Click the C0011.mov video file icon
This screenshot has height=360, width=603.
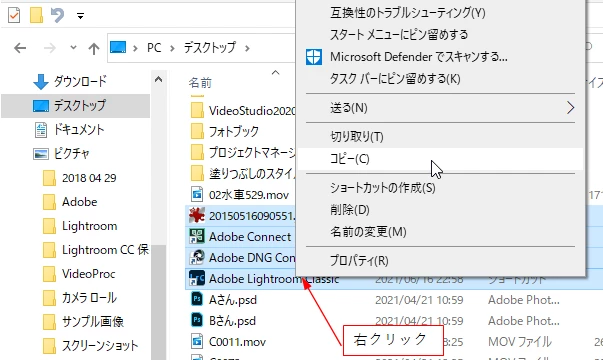[197, 341]
